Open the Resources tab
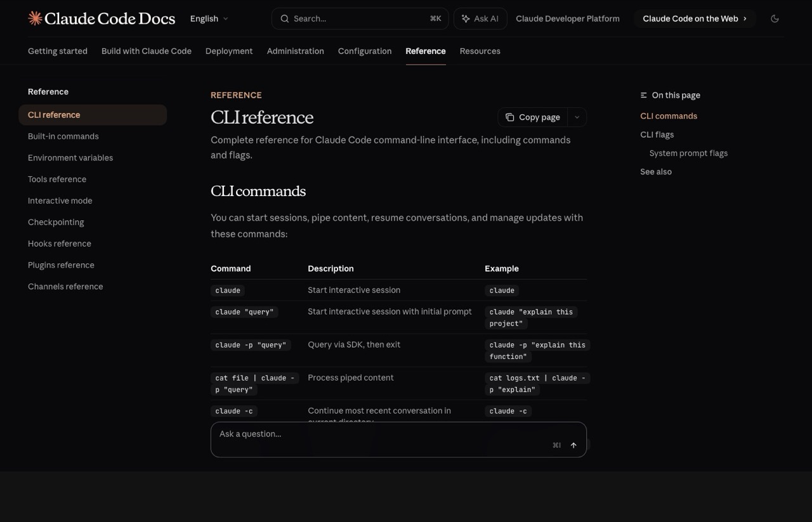812x522 pixels. click(x=480, y=51)
